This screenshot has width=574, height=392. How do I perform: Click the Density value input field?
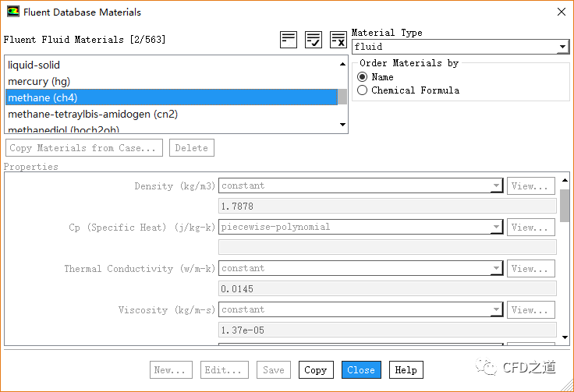[x=387, y=207]
